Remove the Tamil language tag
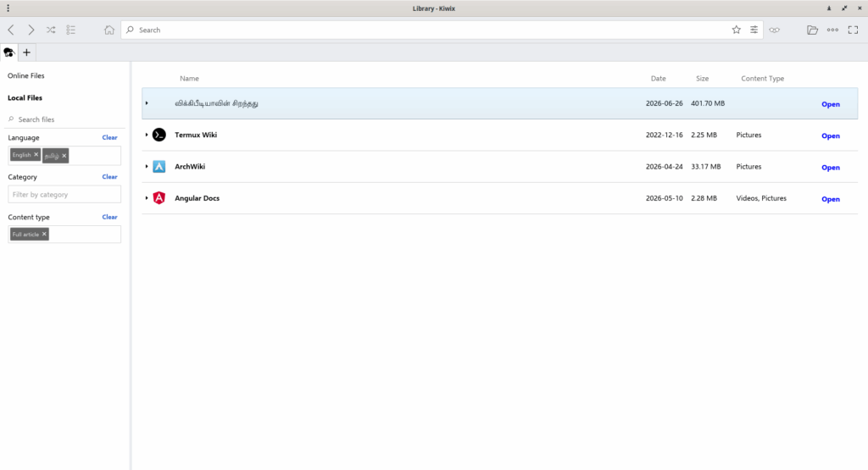This screenshot has height=470, width=868. pos(64,156)
